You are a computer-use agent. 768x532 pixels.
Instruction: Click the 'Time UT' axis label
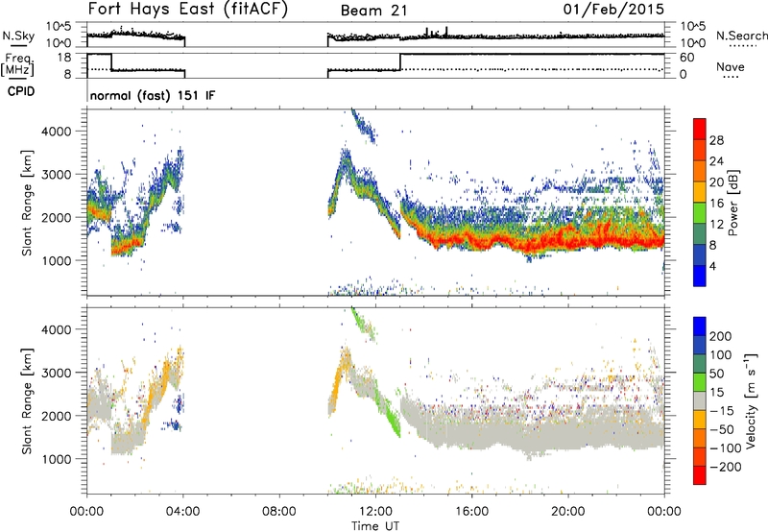[x=375, y=525]
